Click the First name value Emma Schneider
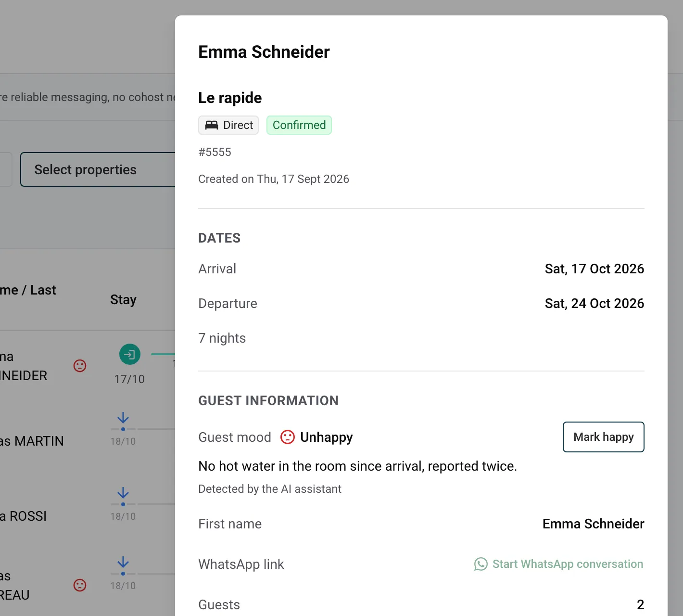 [x=594, y=524]
